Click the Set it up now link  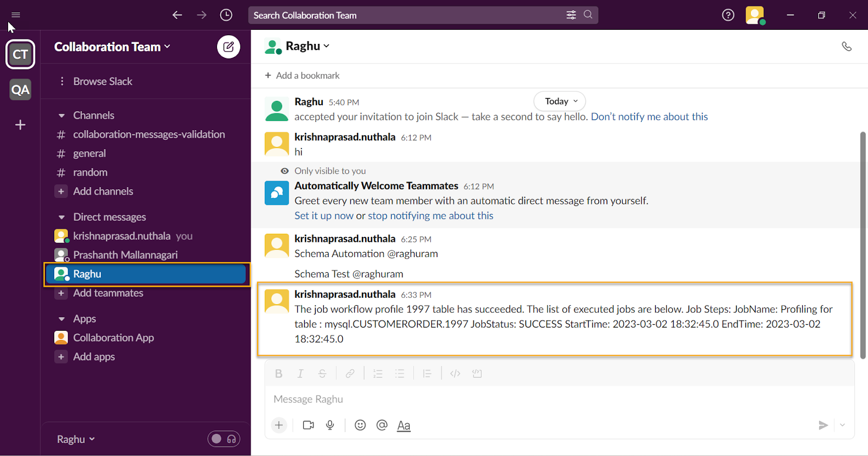click(324, 216)
